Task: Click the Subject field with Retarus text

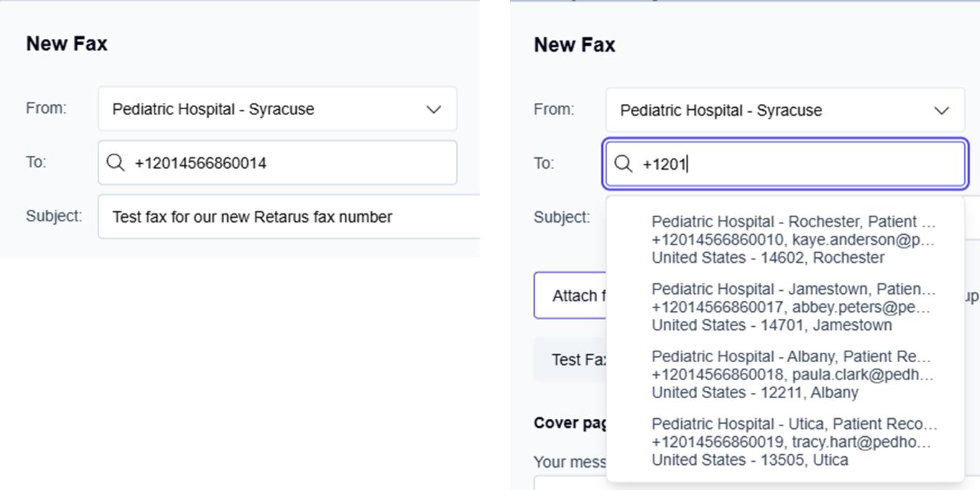Action: 287,216
